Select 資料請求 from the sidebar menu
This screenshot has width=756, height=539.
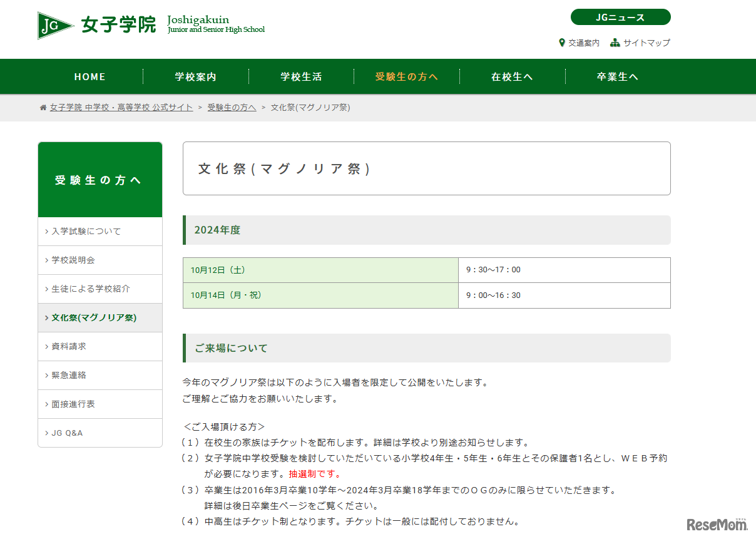pyautogui.click(x=69, y=347)
